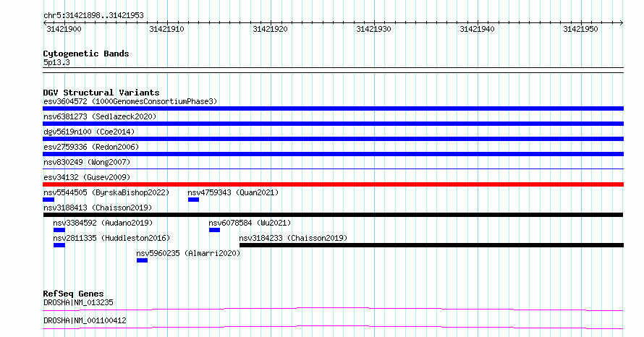Click the small blue segment under nsv2811335
This screenshot has height=337, width=644.
(x=59, y=245)
